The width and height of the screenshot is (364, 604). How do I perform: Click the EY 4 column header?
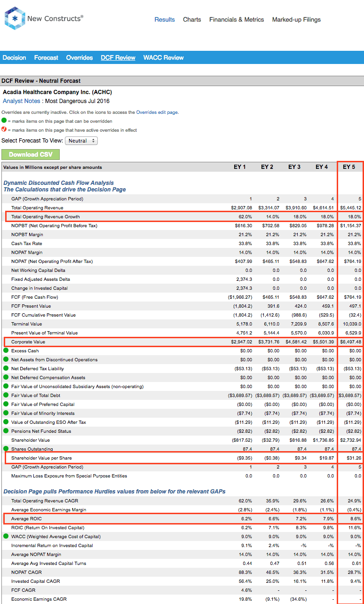tap(322, 167)
